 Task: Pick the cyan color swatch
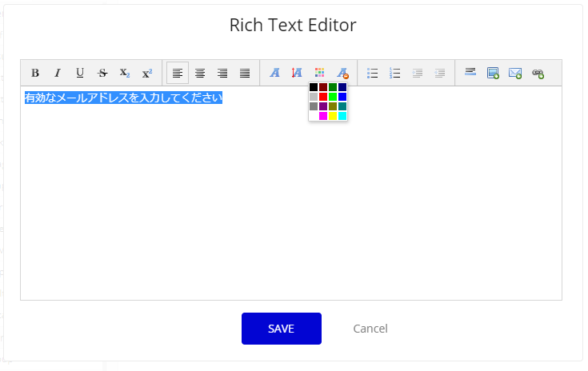[342, 116]
